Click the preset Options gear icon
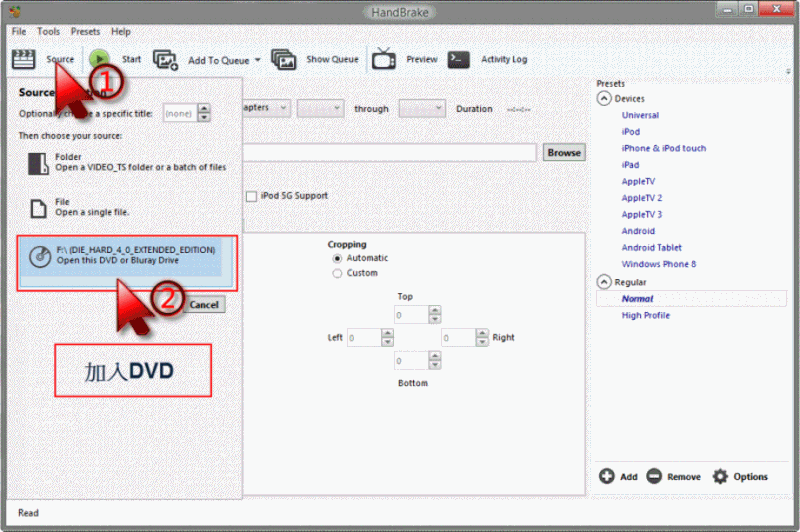The image size is (800, 532). pyautogui.click(x=720, y=476)
